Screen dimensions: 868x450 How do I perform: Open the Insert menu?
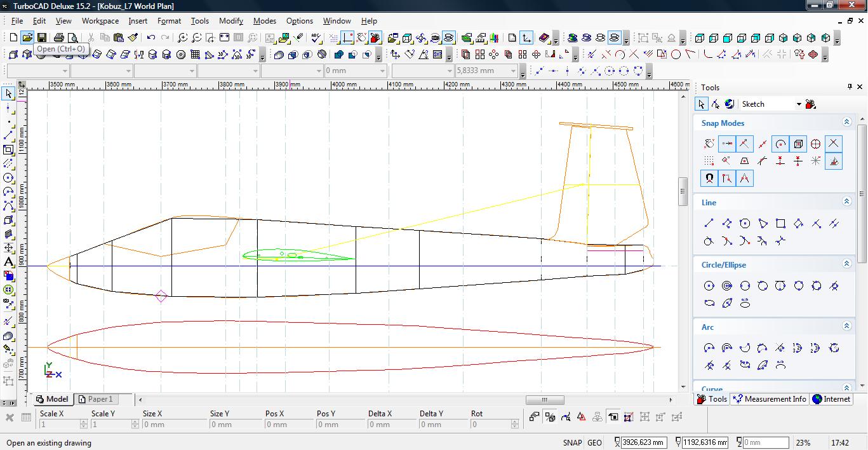(138, 21)
